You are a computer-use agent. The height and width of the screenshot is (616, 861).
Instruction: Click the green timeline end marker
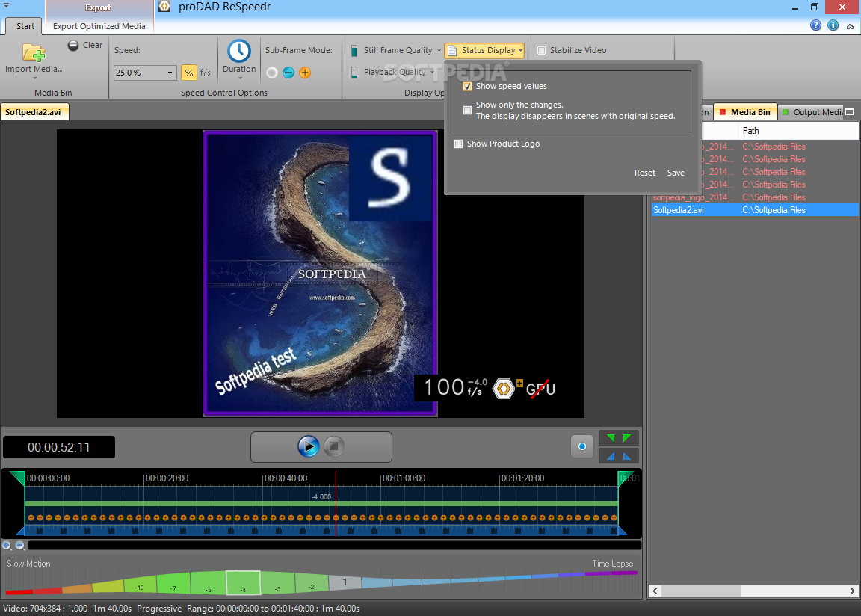[x=626, y=478]
